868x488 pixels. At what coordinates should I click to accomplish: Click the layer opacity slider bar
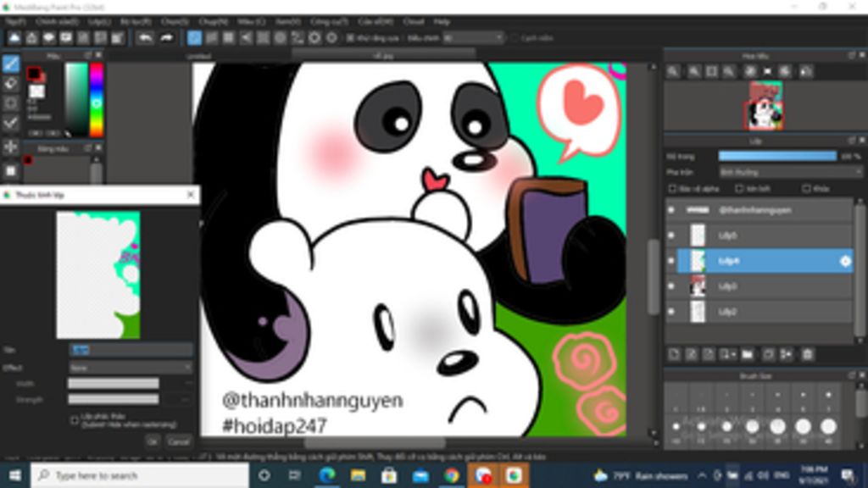(777, 156)
